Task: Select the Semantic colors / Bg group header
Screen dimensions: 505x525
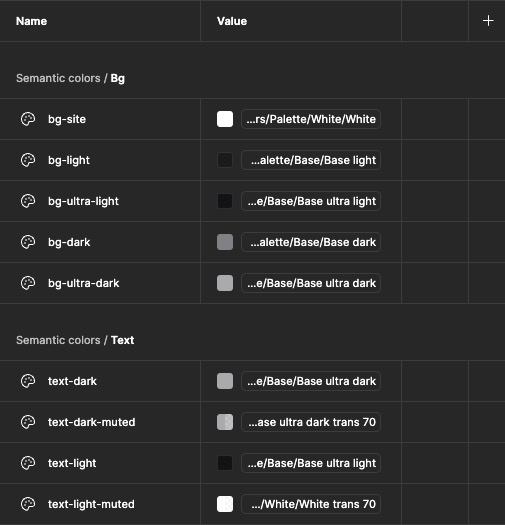Action: pyautogui.click(x=70, y=78)
